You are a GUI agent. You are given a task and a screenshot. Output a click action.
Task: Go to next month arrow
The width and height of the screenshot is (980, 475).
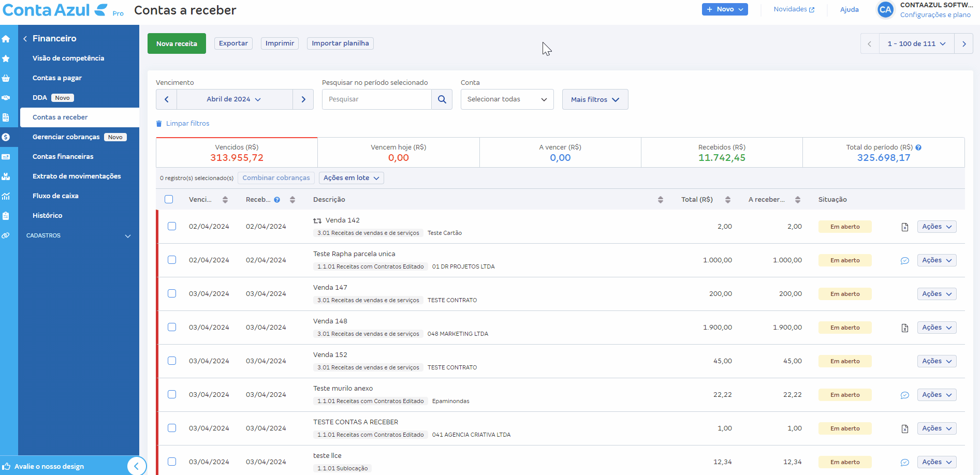coord(303,99)
